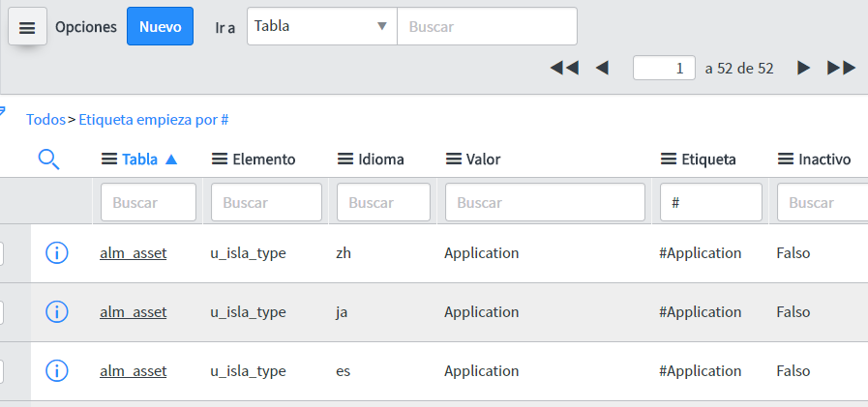The height and width of the screenshot is (407, 868).
Task: Click u_isla_type in the ja row
Action: [x=248, y=312]
